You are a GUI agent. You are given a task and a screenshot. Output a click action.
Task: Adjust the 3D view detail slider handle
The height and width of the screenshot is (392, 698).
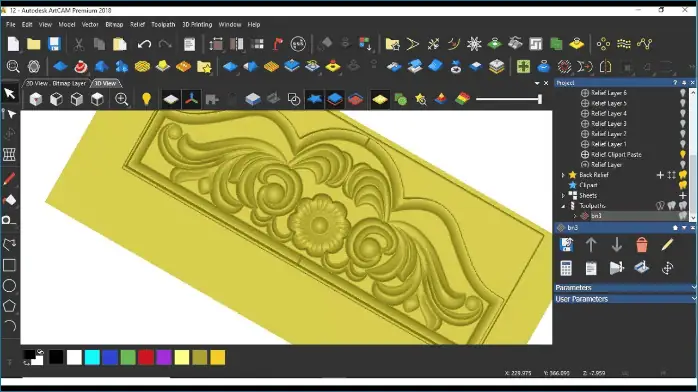click(540, 99)
